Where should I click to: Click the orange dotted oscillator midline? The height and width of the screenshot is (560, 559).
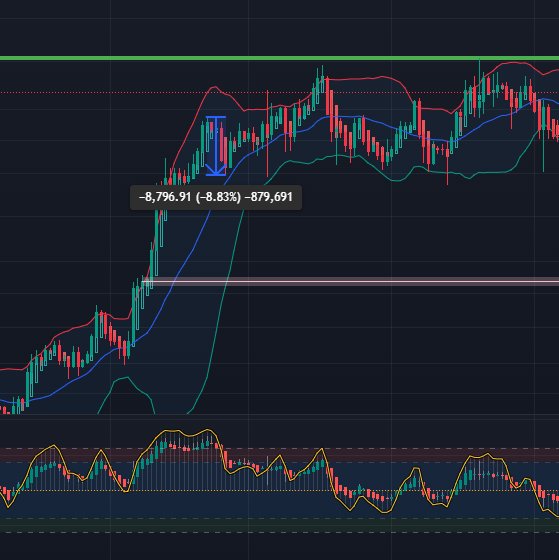coord(279,490)
